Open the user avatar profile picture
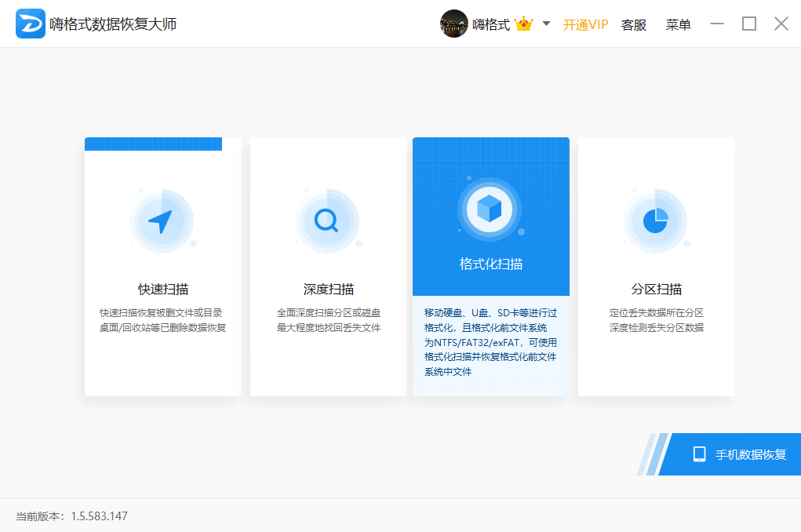The image size is (801, 532). (x=453, y=24)
